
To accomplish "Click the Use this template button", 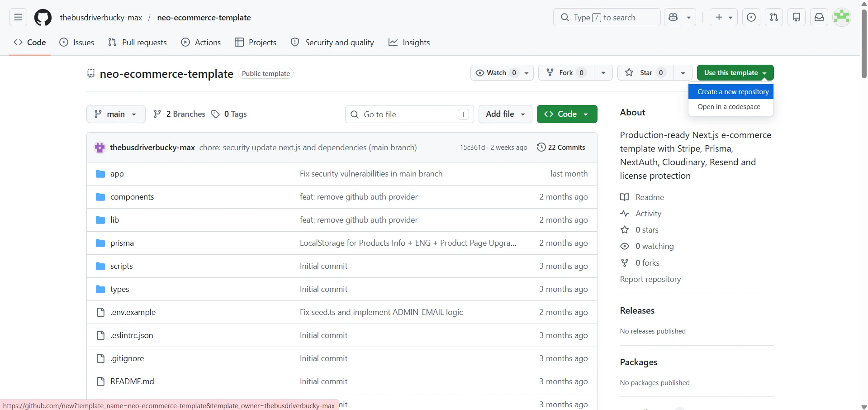I will tap(735, 73).
